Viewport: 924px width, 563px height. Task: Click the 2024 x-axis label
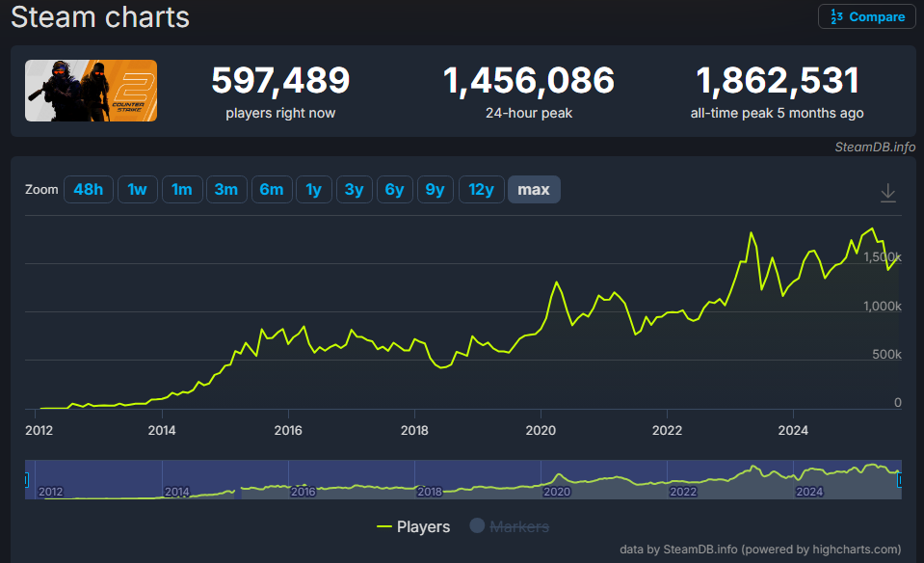pyautogui.click(x=793, y=430)
